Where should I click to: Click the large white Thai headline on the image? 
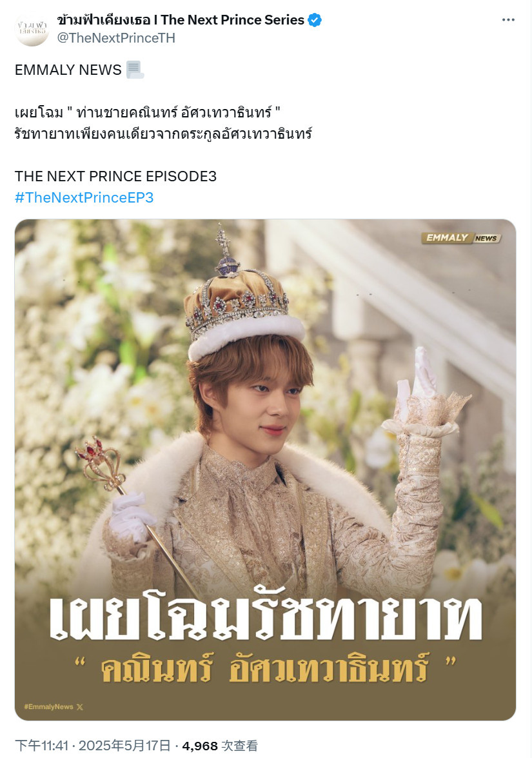[x=265, y=615]
